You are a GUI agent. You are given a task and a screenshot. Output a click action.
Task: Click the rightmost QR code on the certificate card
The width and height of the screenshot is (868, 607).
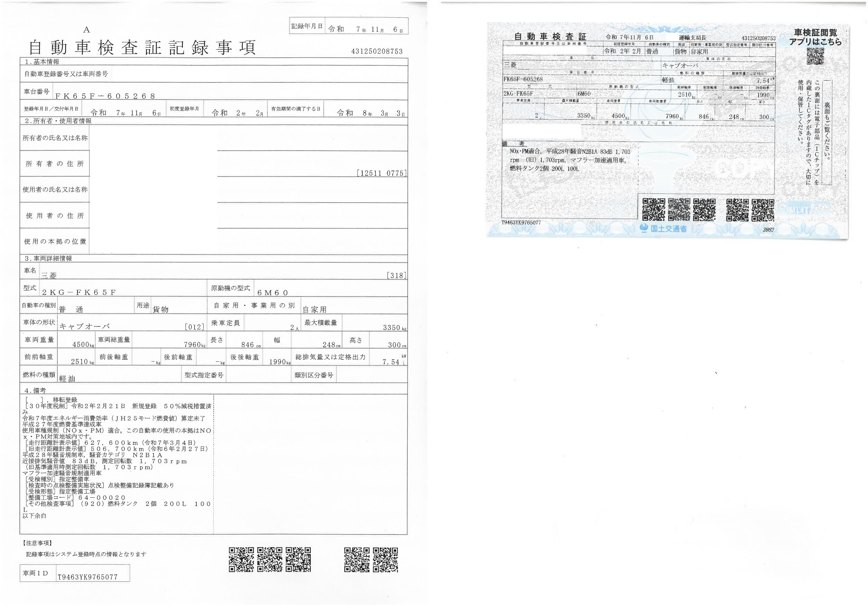tap(763, 210)
